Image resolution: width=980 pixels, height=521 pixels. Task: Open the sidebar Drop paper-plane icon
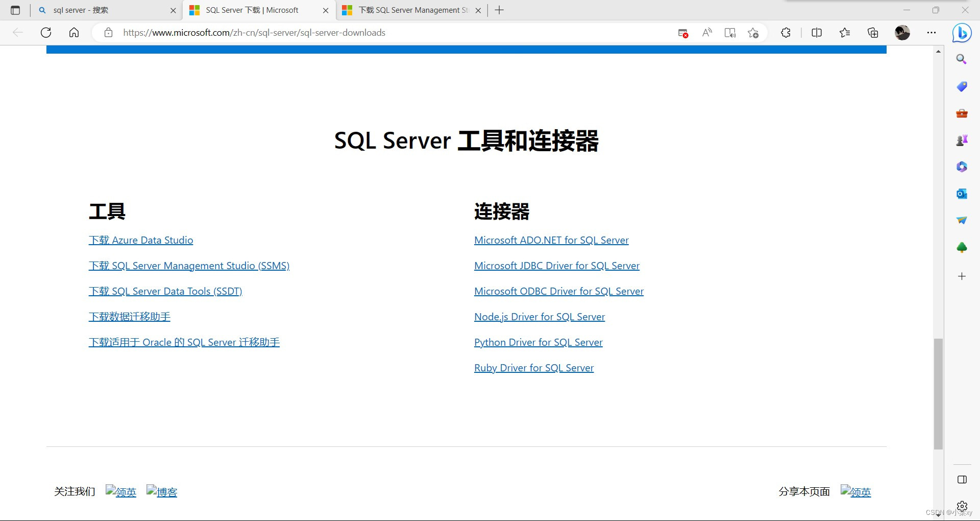tap(962, 221)
